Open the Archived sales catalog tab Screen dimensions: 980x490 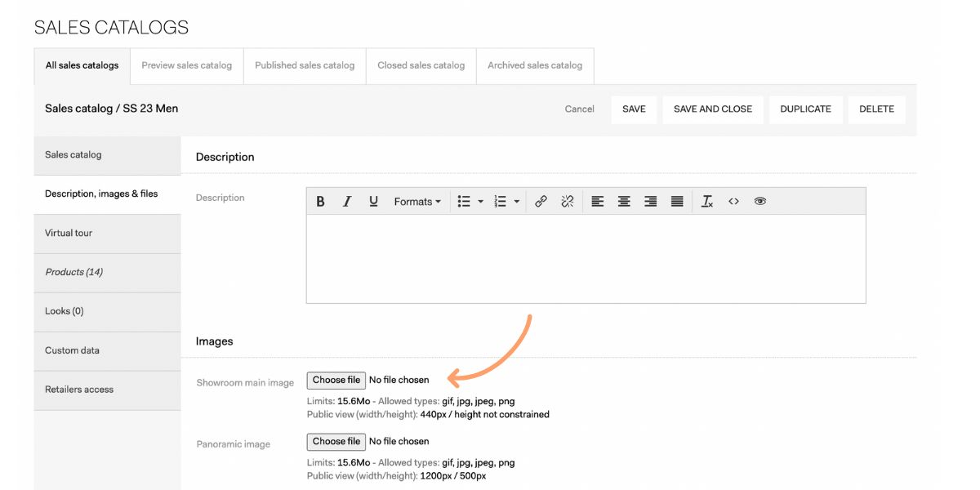click(x=535, y=65)
